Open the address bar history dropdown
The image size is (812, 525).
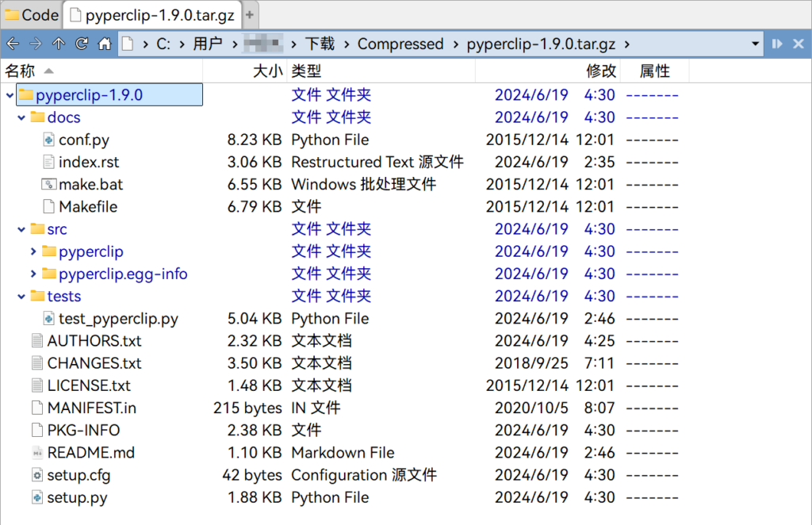pyautogui.click(x=756, y=44)
